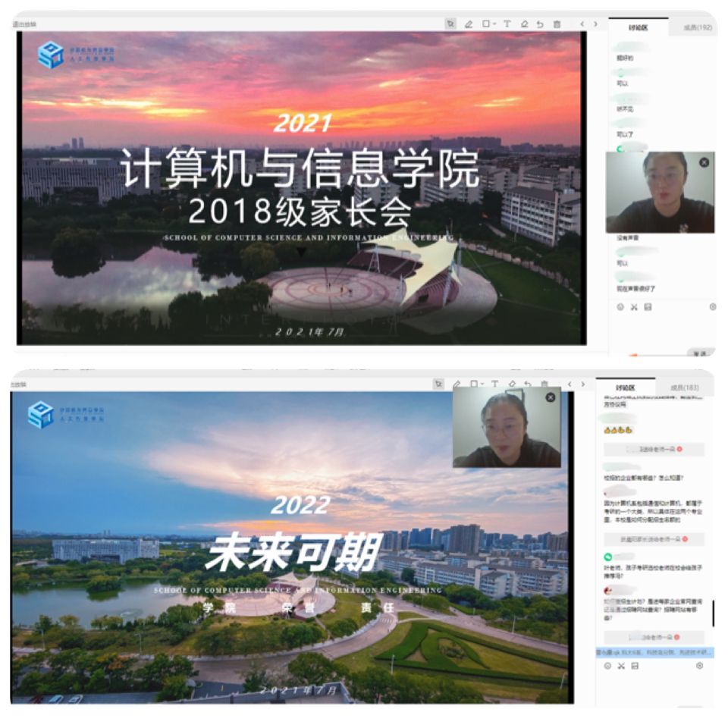The width and height of the screenshot is (728, 728).
Task: Go to previous slide from the 2018级家长会 slide
Action: pyautogui.click(x=582, y=24)
